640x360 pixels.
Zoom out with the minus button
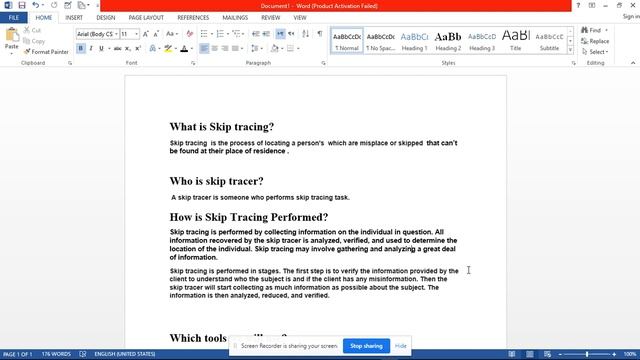pyautogui.click(x=560, y=354)
